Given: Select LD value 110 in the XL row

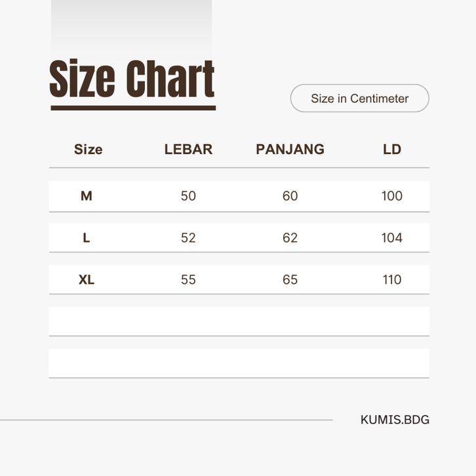Looking at the screenshot, I should pyautogui.click(x=391, y=280).
